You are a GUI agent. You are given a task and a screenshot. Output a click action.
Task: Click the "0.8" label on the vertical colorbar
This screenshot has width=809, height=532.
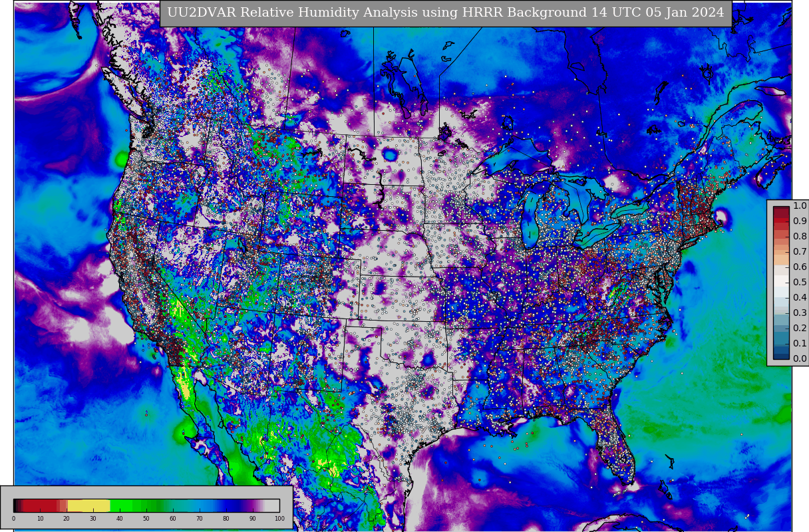[800, 237]
